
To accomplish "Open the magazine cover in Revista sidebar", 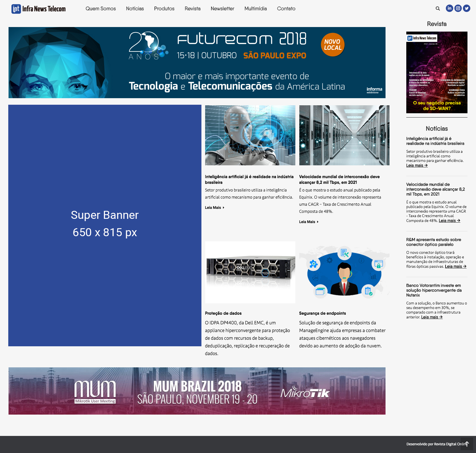I will pyautogui.click(x=437, y=72).
